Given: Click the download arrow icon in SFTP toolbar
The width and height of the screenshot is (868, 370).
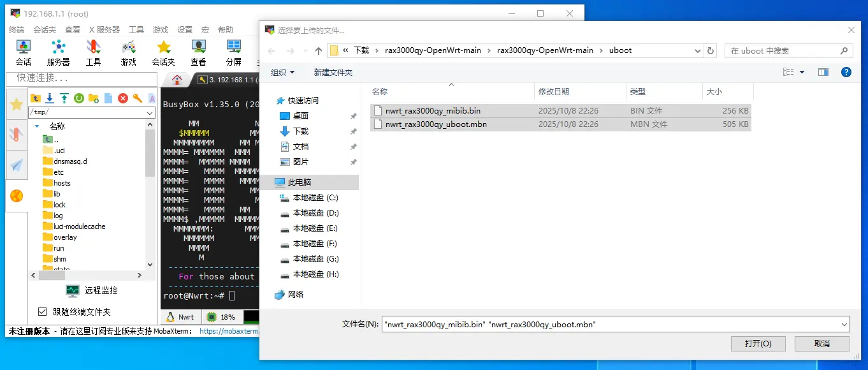Looking at the screenshot, I should point(50,98).
